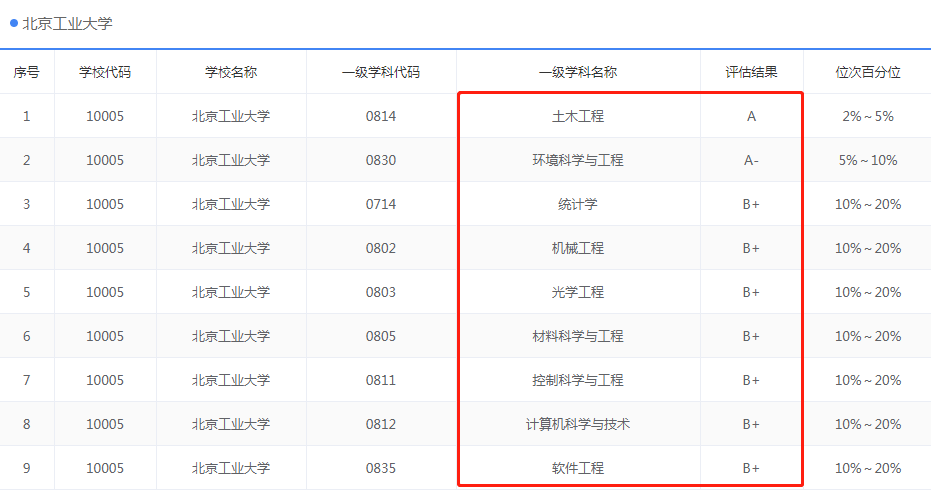
Task: Click subject code 0830
Action: [381, 160]
